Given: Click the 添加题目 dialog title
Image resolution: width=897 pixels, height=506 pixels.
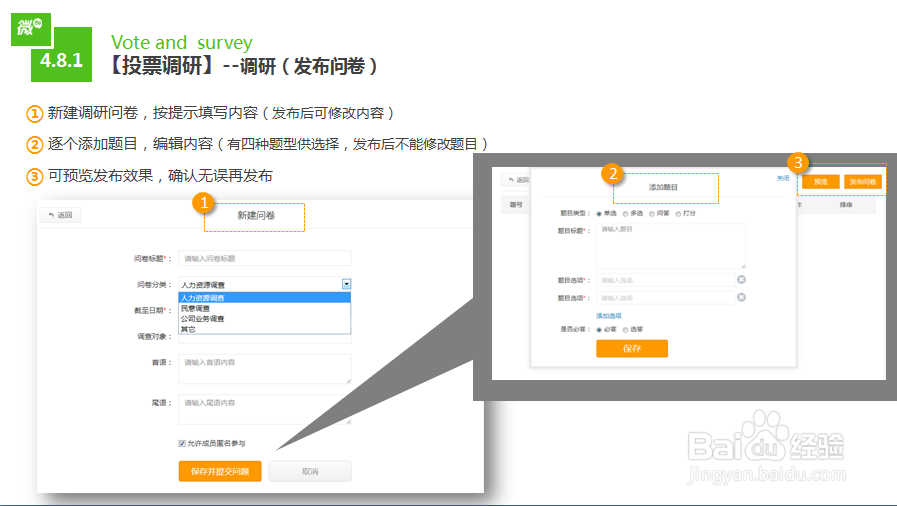Looking at the screenshot, I should point(663,187).
